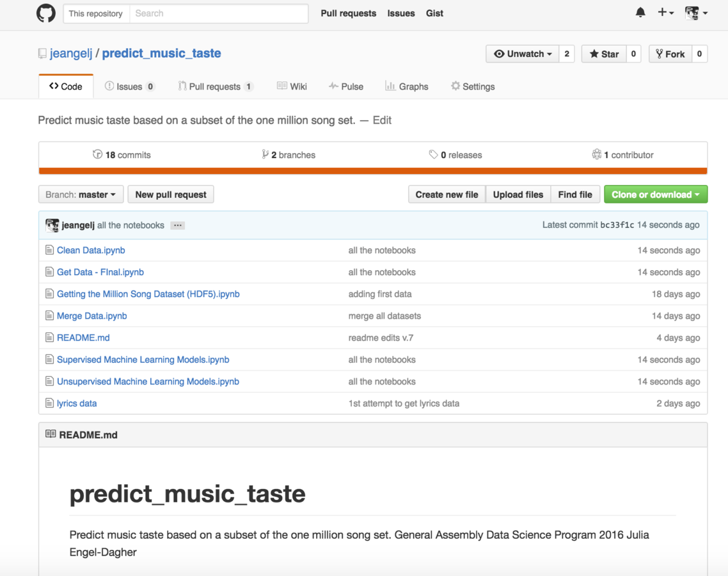Click the jeangelj commit author avatar
The height and width of the screenshot is (576, 728).
(x=52, y=225)
